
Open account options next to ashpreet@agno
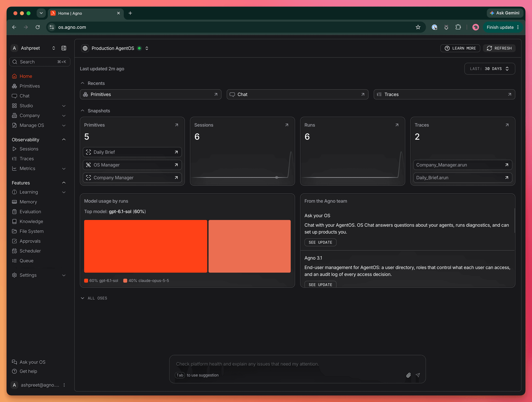coord(64,385)
